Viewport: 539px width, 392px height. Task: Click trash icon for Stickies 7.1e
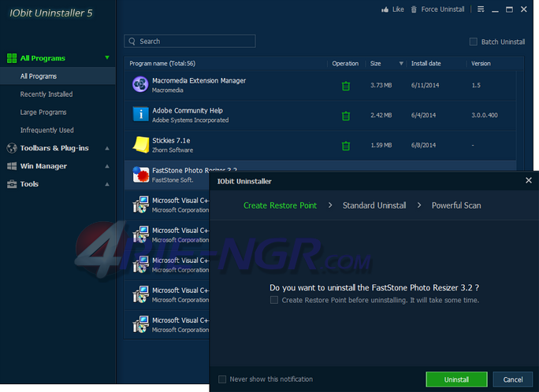click(x=346, y=146)
